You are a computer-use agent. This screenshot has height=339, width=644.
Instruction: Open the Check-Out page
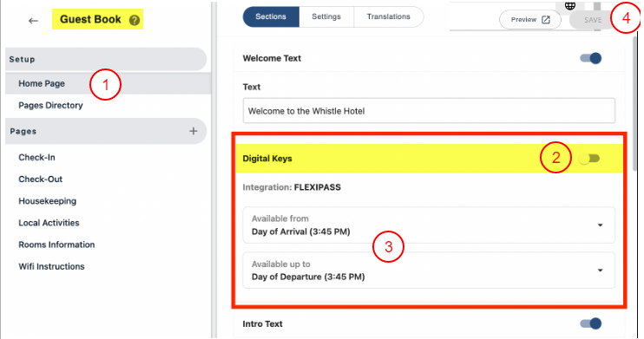(40, 179)
